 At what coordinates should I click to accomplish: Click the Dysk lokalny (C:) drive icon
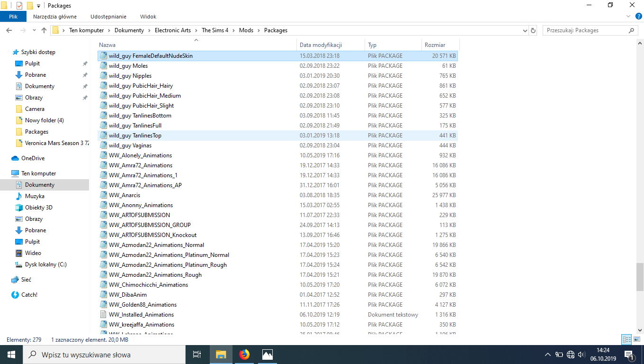pyautogui.click(x=19, y=264)
